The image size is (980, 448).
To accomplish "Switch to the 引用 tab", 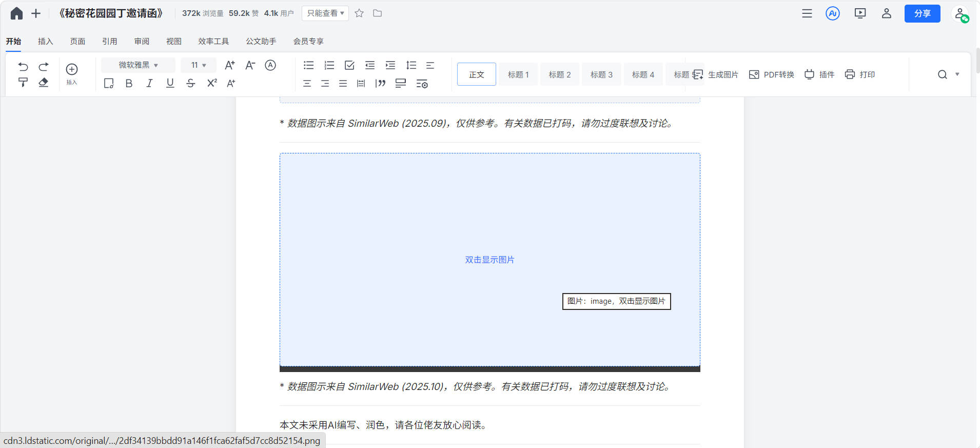I will (x=110, y=41).
